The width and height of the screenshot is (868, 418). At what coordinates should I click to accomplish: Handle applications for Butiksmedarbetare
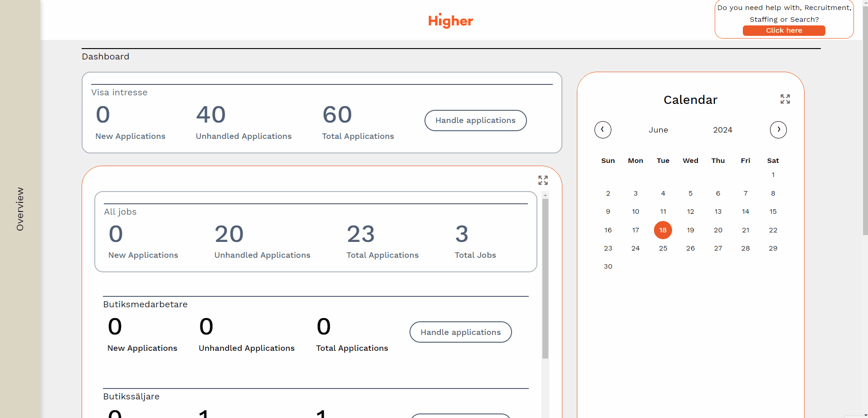pos(460,332)
